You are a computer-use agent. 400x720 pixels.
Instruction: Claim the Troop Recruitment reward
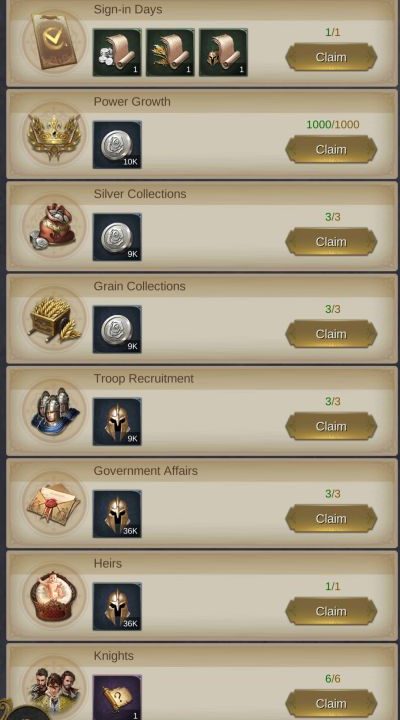pos(331,427)
